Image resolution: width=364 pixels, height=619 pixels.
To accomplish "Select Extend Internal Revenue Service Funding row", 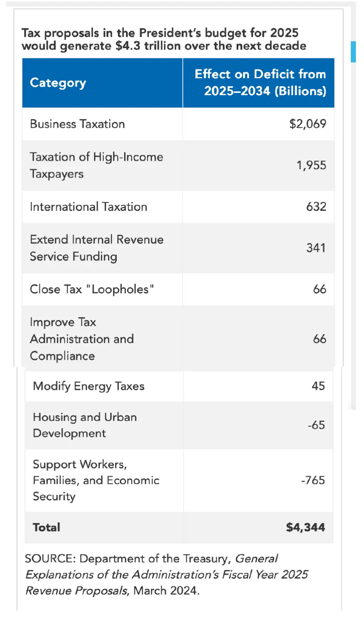I will point(96,248).
